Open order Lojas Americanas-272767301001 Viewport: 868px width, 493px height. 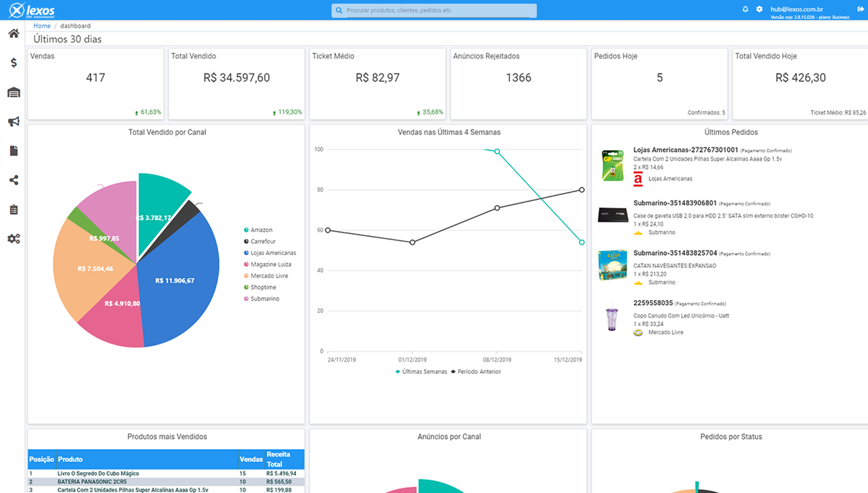(x=686, y=150)
